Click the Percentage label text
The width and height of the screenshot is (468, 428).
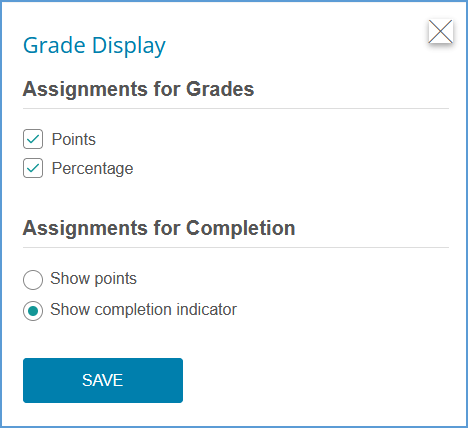pos(92,168)
